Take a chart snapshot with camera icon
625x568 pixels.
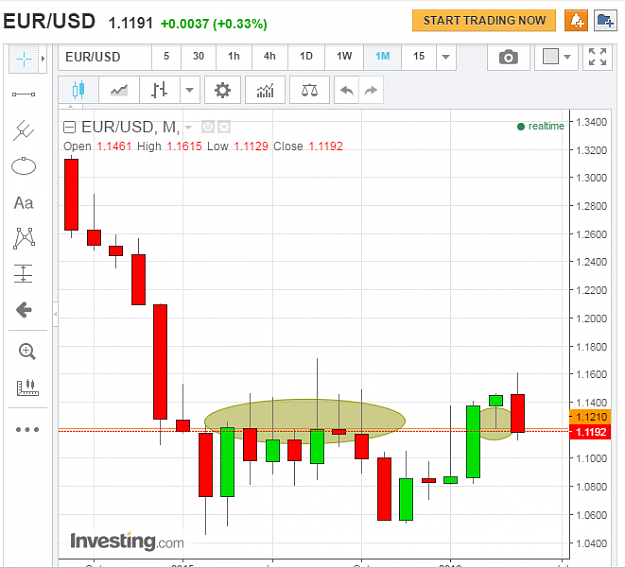click(508, 57)
